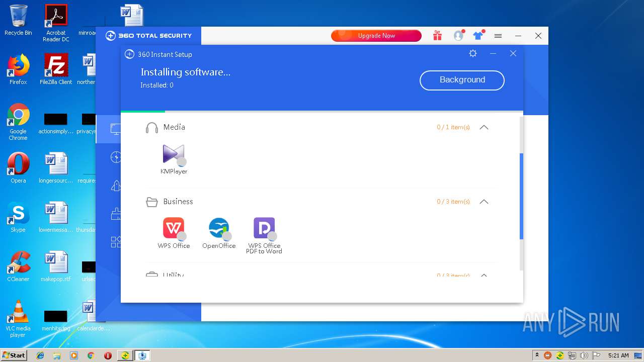Open Opera desktop shortcut
Viewport: 644px width, 362px height.
(x=18, y=168)
